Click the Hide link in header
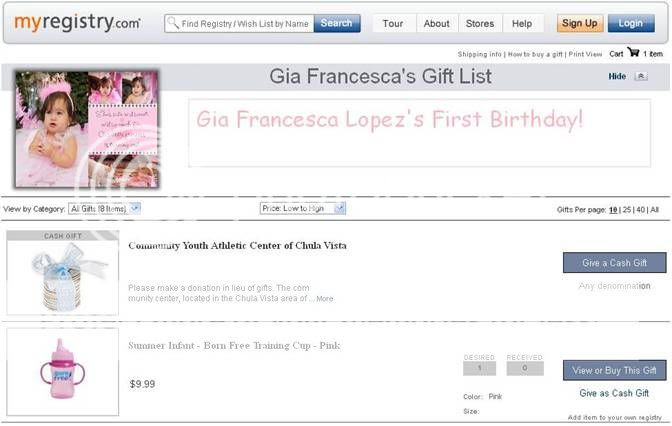Screen dimensions: 672x426 617,76
